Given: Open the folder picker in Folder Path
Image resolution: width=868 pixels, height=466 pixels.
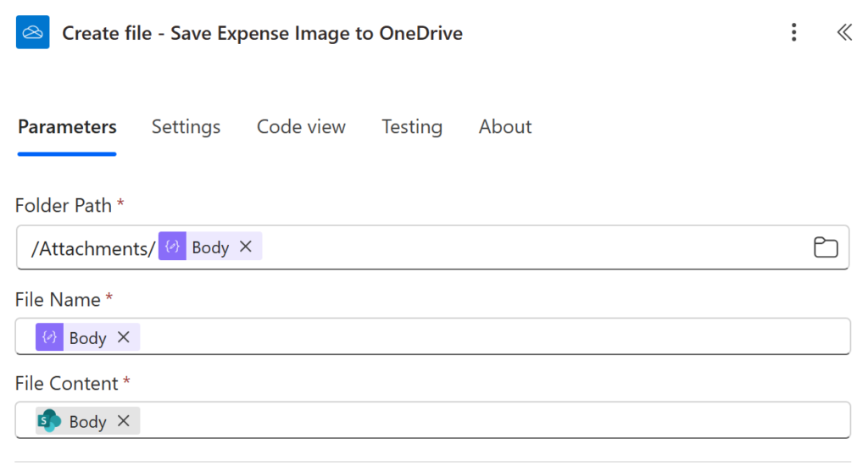Looking at the screenshot, I should [825, 247].
